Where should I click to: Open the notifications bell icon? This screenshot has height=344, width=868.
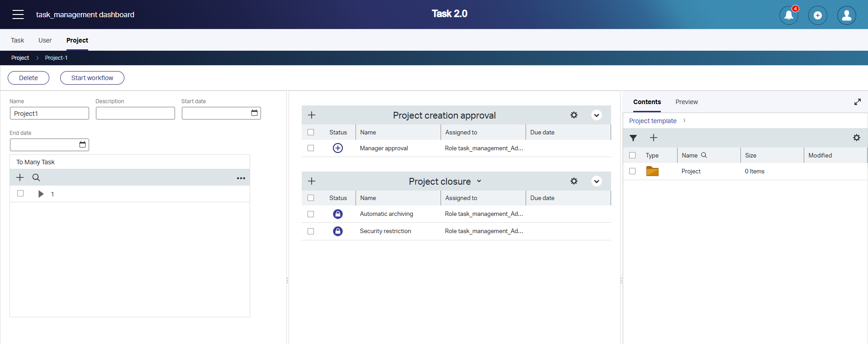coord(788,15)
